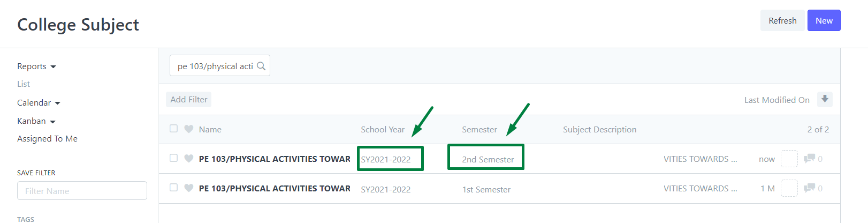Image resolution: width=868 pixels, height=223 pixels.
Task: Check the 2nd Semester subject row
Action: pyautogui.click(x=173, y=158)
